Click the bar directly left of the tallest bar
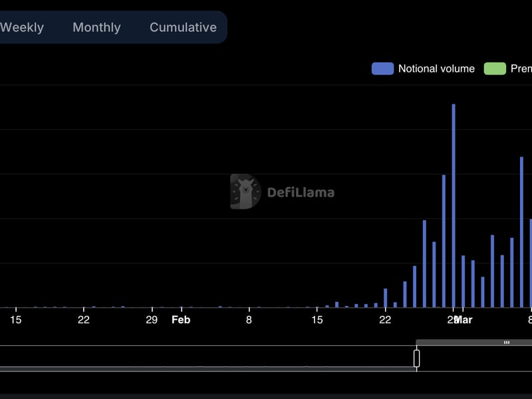 pyautogui.click(x=444, y=241)
